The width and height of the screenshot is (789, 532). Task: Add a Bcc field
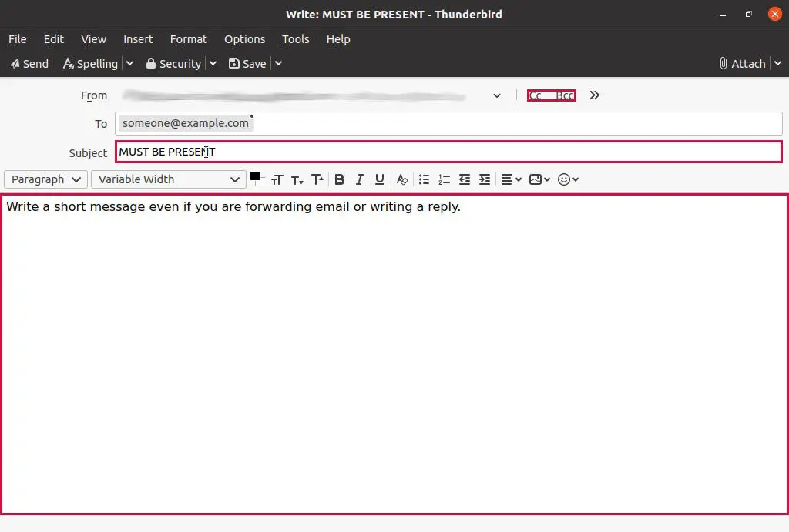pyautogui.click(x=565, y=95)
